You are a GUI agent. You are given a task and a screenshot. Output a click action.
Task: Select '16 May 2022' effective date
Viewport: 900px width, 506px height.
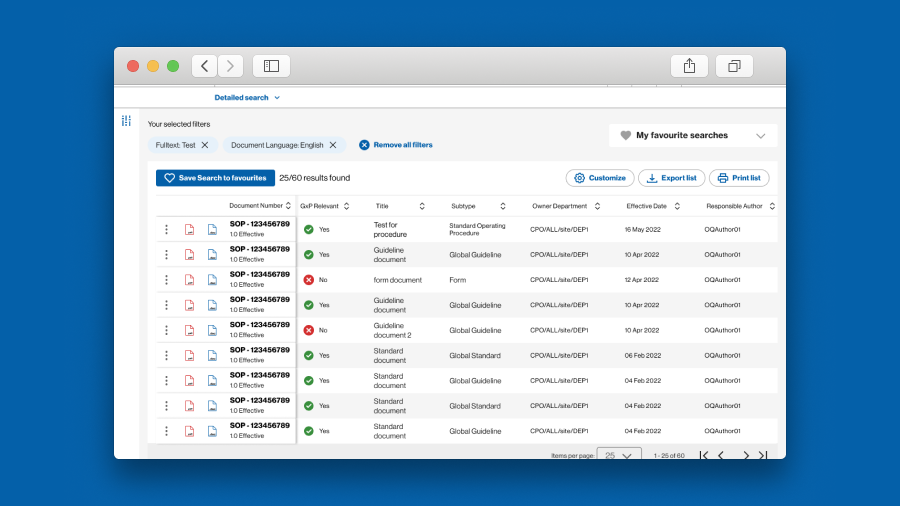click(x=643, y=229)
